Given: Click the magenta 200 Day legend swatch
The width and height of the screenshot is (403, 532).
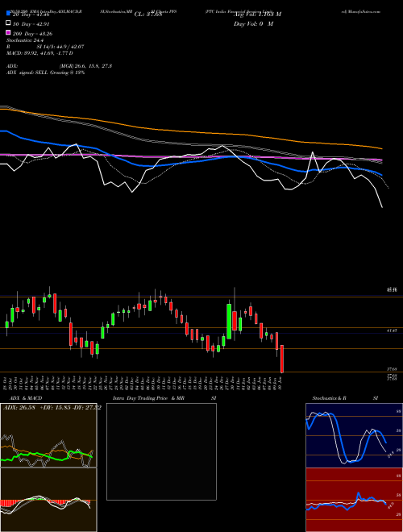Looking at the screenshot, I should pos(8,33).
